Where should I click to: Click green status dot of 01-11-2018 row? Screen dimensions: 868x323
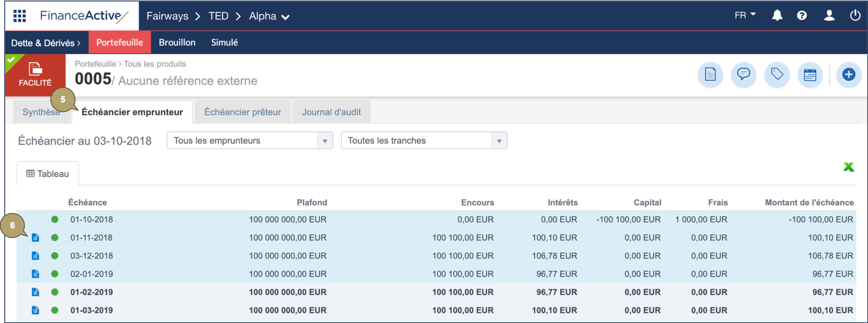pos(55,237)
